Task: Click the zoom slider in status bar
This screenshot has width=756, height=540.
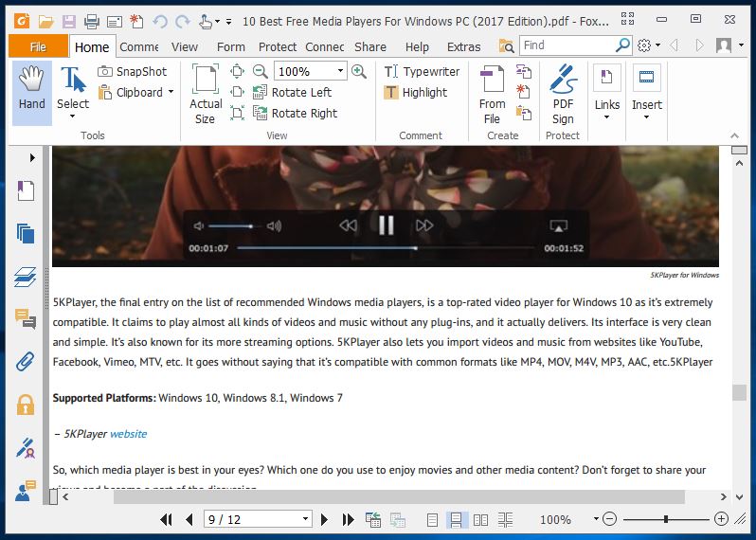Action: [666, 519]
